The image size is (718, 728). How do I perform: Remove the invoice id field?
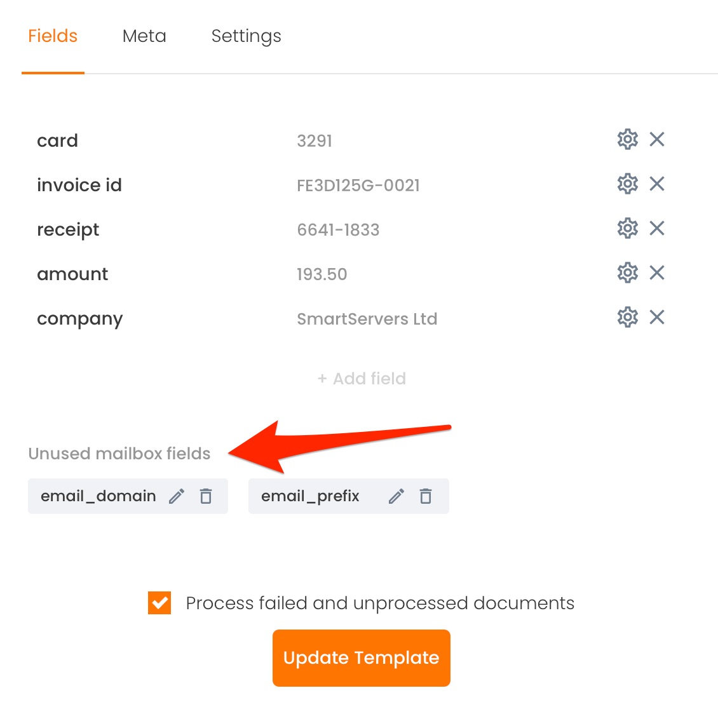pos(657,184)
